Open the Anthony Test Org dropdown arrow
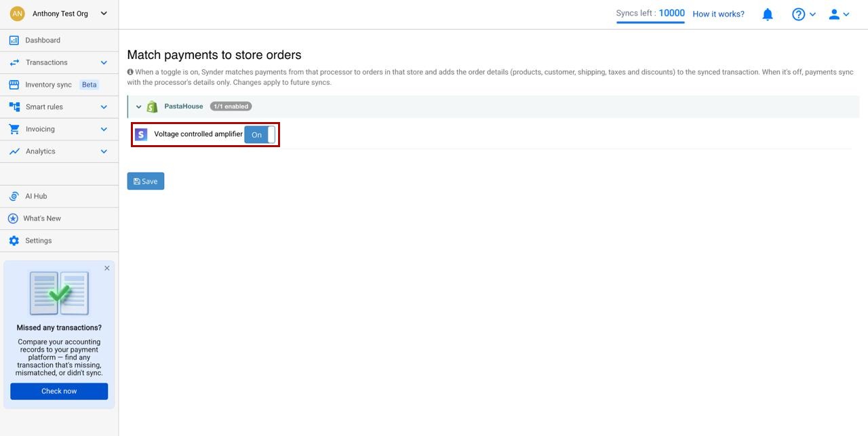Image resolution: width=868 pixels, height=436 pixels. coord(104,14)
